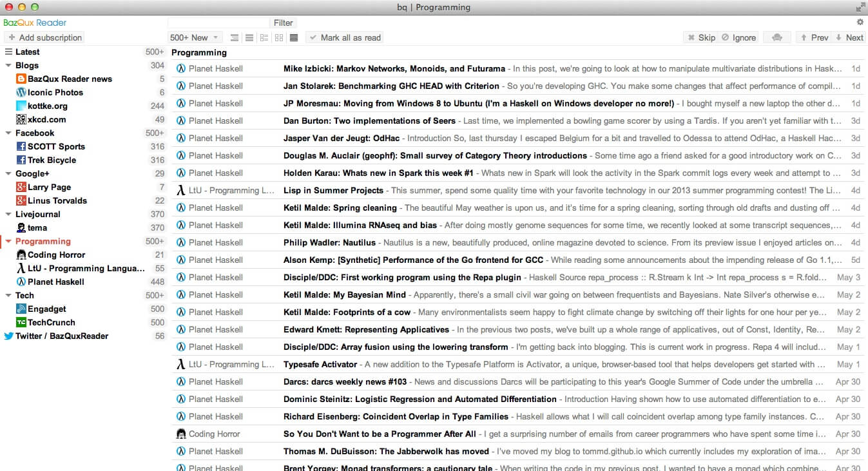The height and width of the screenshot is (471, 868).
Task: Open Jasper Van der Jeugt 'OdHac' article
Action: point(342,138)
